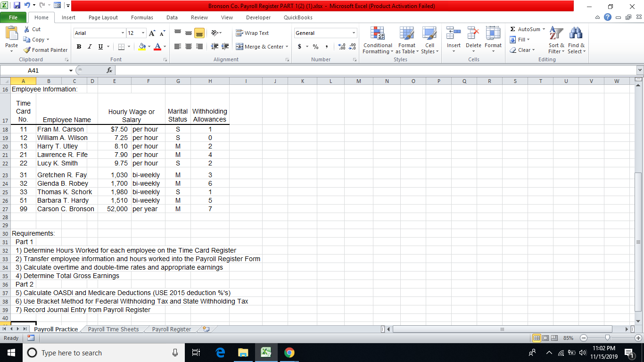
Task: Open Excel from the Windows taskbar
Action: (266, 352)
